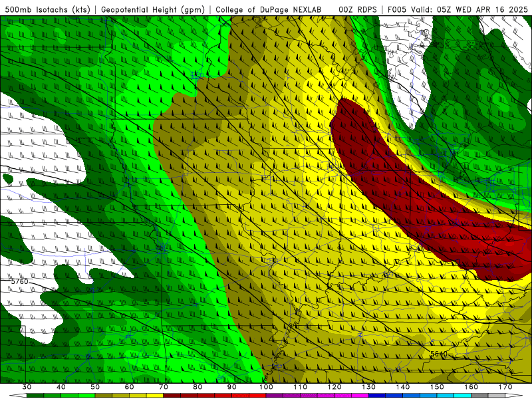The width and height of the screenshot is (532, 399).
Task: Click the 'Valid: 05Z WED APR 16 2025' text
Action: point(469,9)
